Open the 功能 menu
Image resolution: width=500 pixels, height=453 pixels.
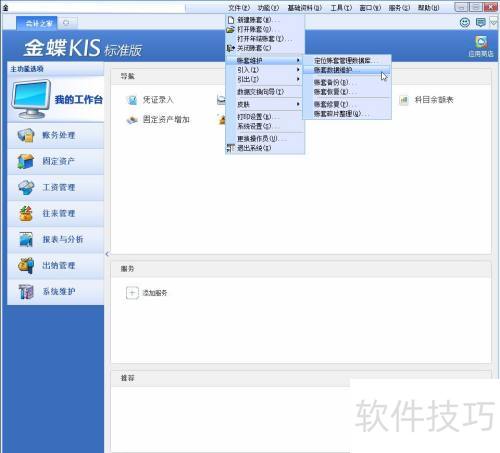[268, 7]
